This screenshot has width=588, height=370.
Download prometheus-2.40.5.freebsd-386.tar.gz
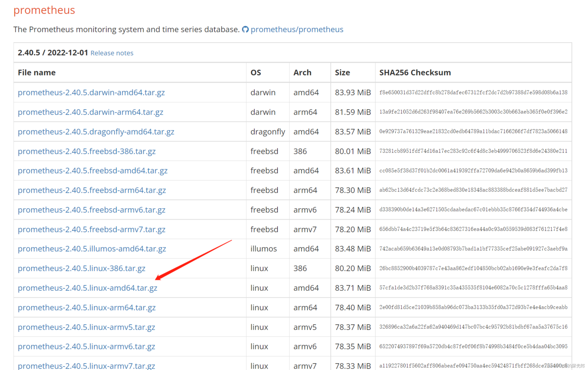[86, 151]
